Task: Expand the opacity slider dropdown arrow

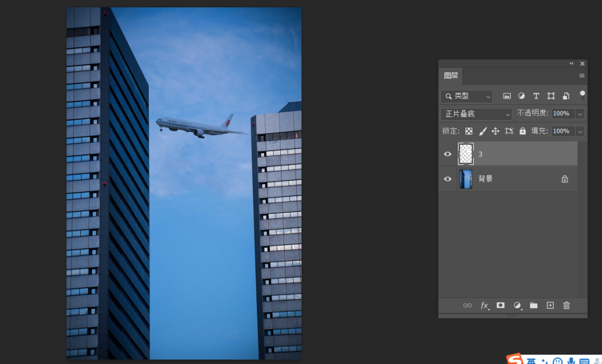Action: coord(580,114)
